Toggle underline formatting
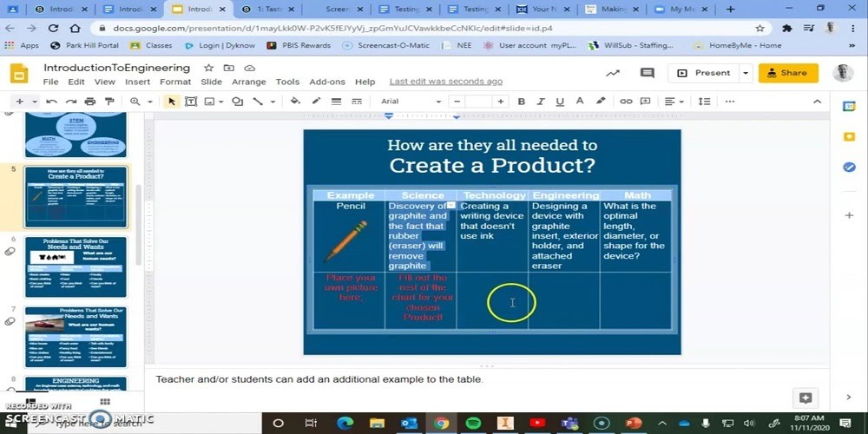The width and height of the screenshot is (868, 434). point(560,102)
